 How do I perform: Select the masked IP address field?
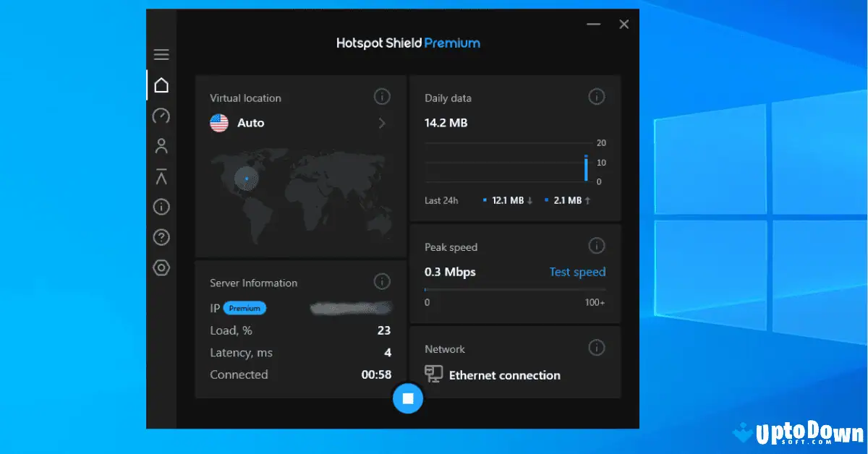[x=352, y=308]
